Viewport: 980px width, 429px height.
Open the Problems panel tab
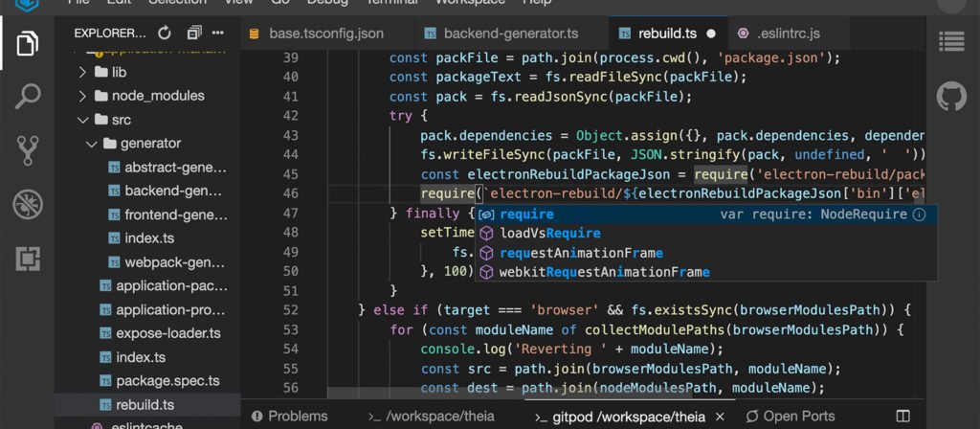pos(289,416)
